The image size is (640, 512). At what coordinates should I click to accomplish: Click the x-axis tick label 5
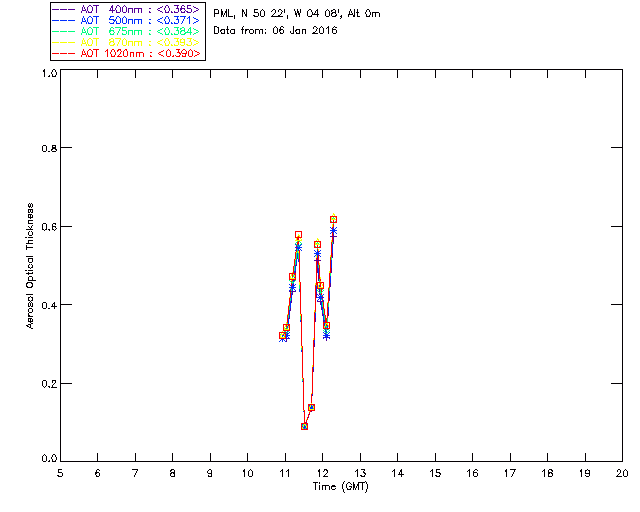click(x=60, y=473)
